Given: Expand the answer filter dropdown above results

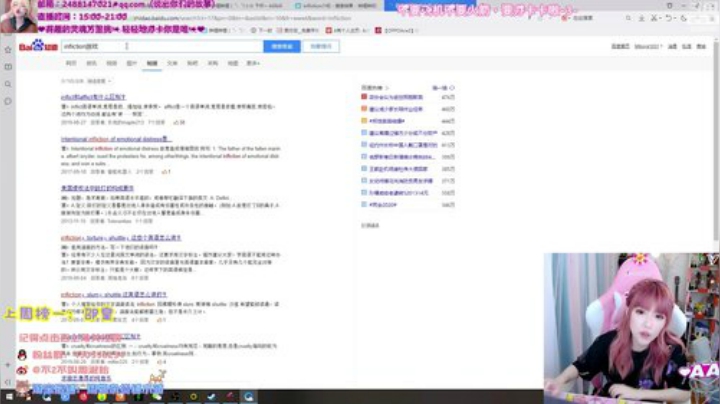Looking at the screenshot, I should point(99,81).
